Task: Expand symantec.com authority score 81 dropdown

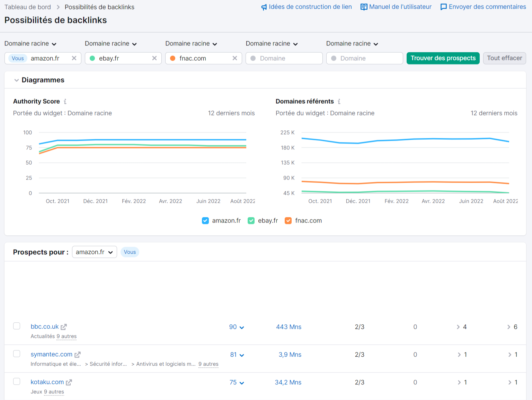Action: 237,355
